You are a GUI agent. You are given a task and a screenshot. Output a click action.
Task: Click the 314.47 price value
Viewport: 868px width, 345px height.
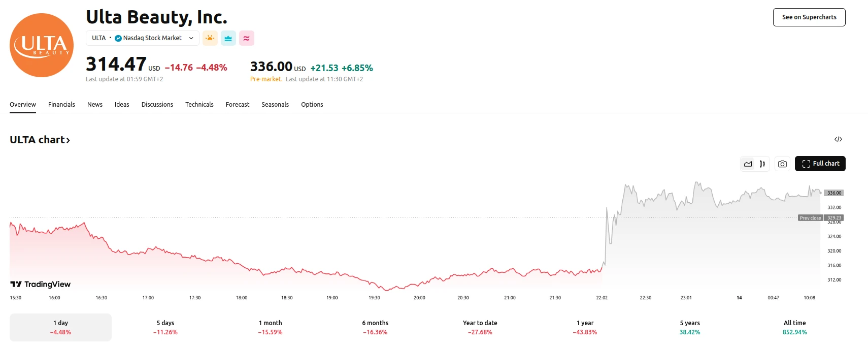116,64
